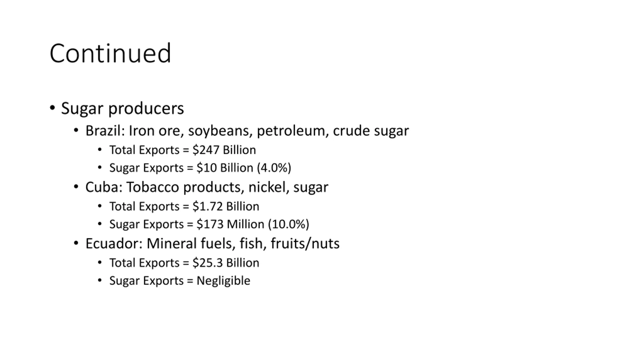Select Cuba 'Total Exports = $1.72 Billion'

point(184,207)
